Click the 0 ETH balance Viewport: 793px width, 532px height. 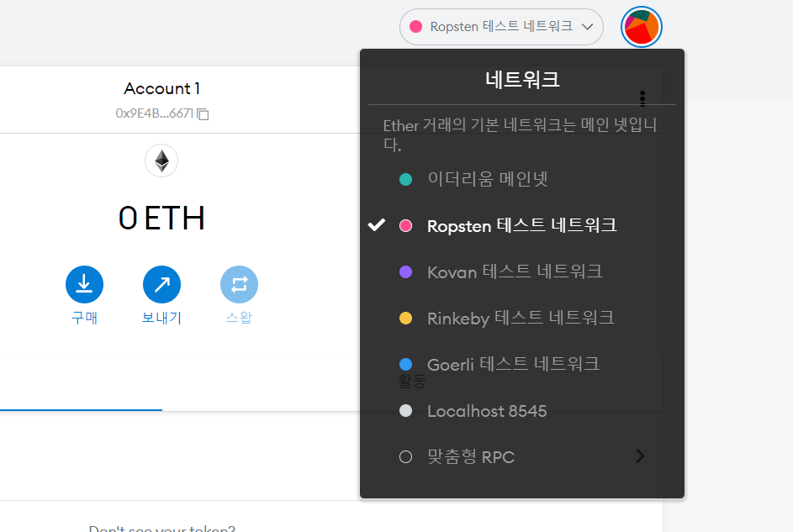pos(161,219)
